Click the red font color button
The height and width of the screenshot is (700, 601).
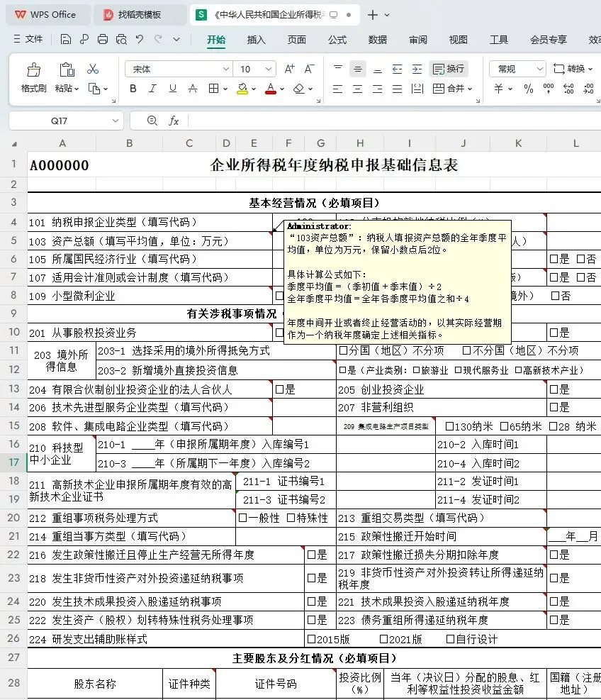click(271, 89)
